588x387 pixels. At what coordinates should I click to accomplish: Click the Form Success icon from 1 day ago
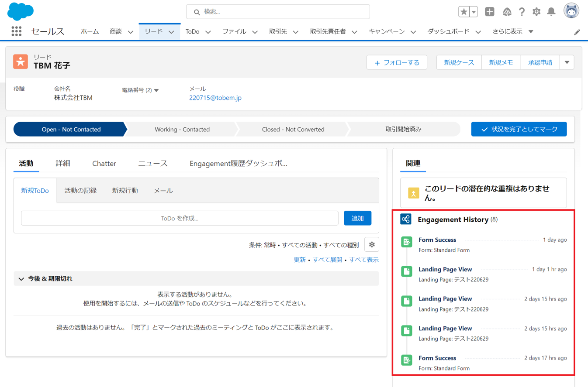[x=406, y=242]
